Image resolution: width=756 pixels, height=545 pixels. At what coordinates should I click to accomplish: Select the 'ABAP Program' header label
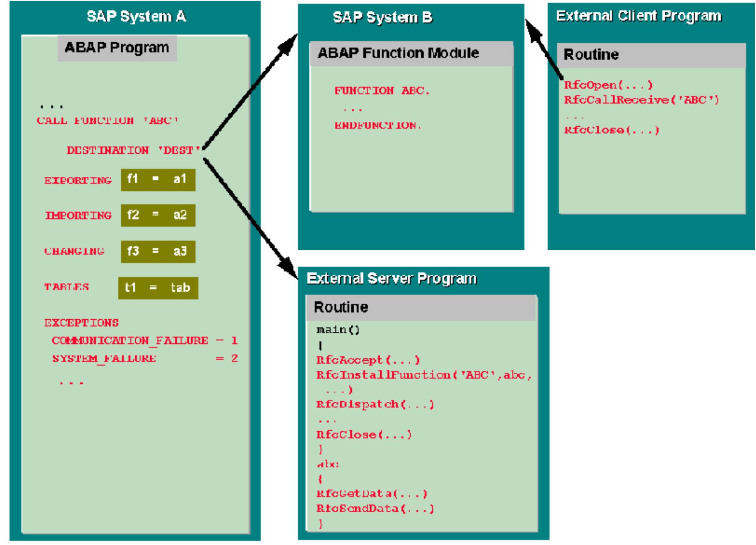coord(117,48)
